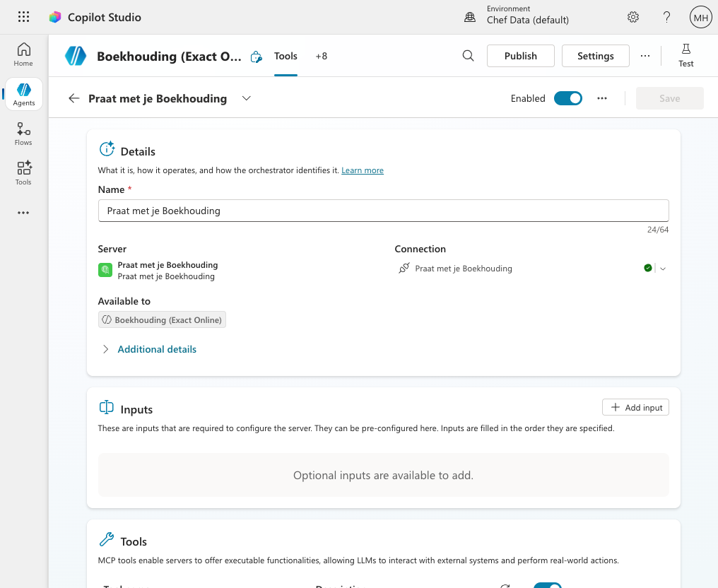Click into the Name input field
718x588 pixels.
(383, 211)
